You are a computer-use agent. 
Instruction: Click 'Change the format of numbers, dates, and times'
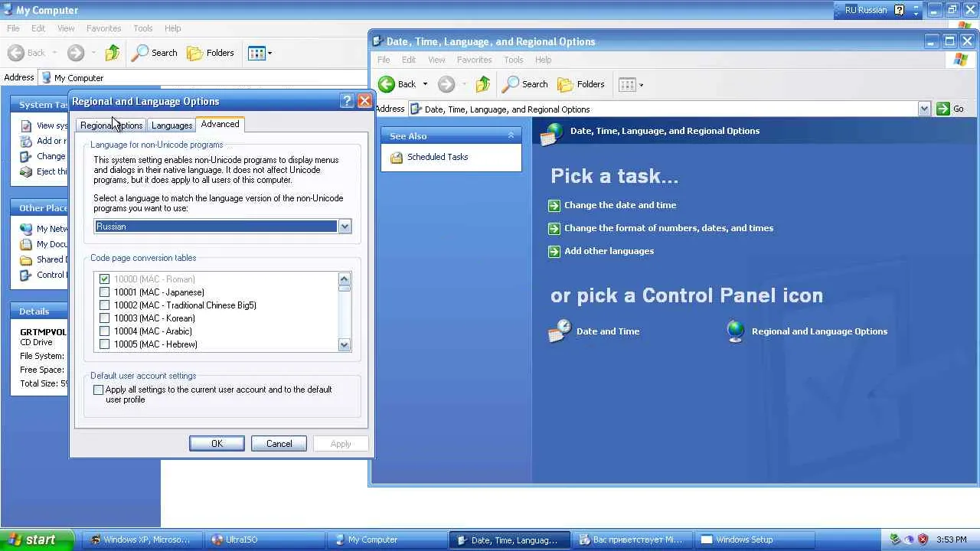coord(668,228)
